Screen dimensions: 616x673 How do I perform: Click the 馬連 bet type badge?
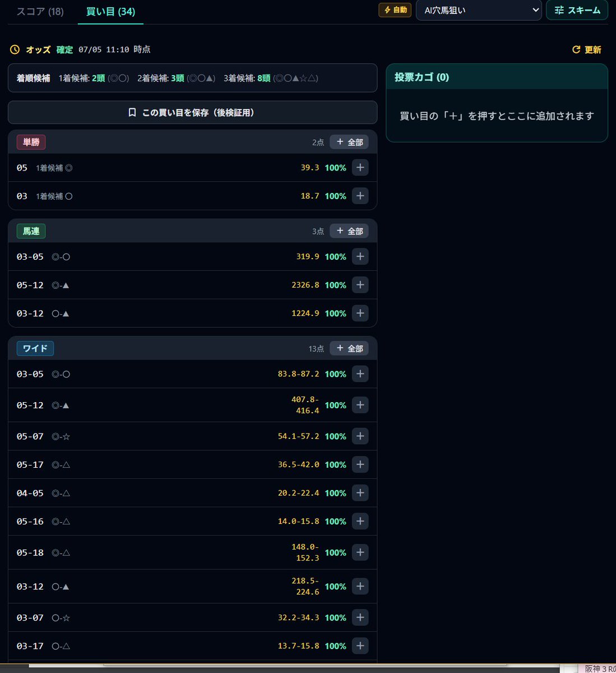(x=31, y=231)
